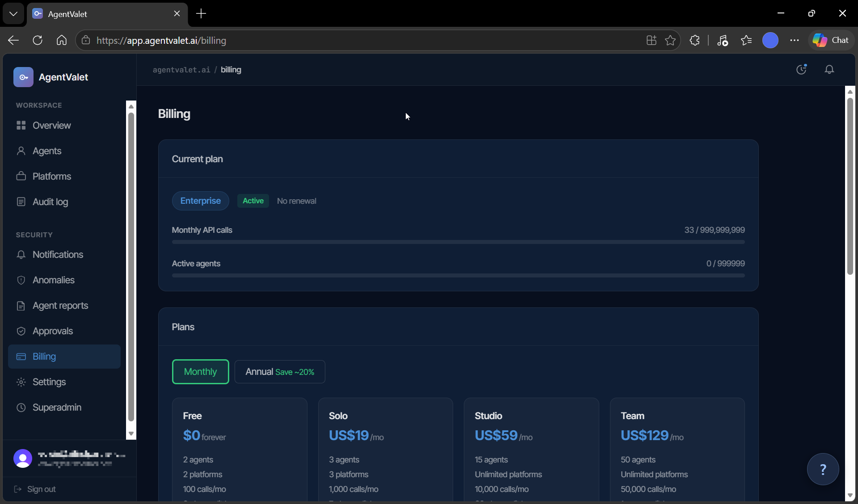
Task: Reload the page with the refresh icon
Action: click(38, 41)
